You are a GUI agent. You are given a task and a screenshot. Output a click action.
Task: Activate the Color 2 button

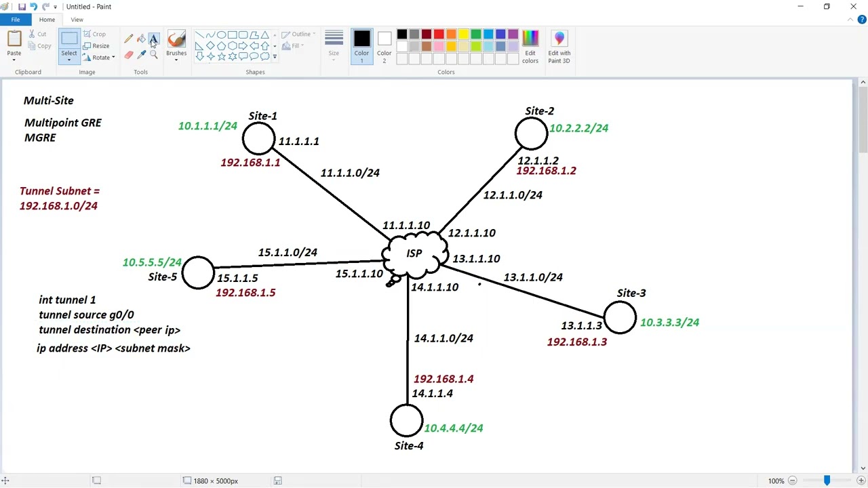click(384, 47)
